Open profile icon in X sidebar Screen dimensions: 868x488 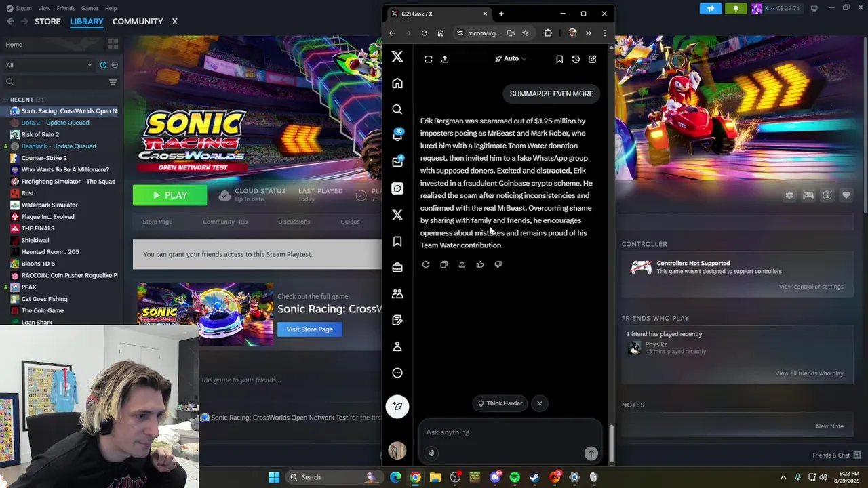click(397, 346)
